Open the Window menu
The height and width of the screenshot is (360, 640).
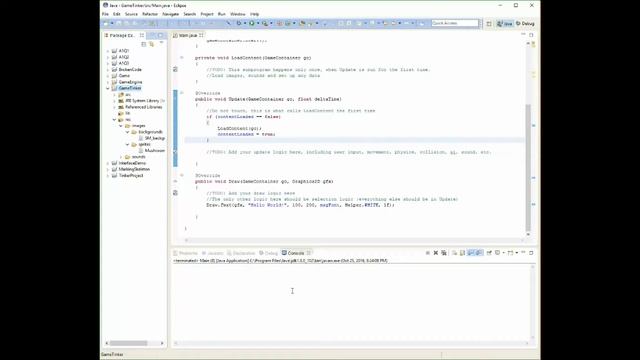pos(238,14)
